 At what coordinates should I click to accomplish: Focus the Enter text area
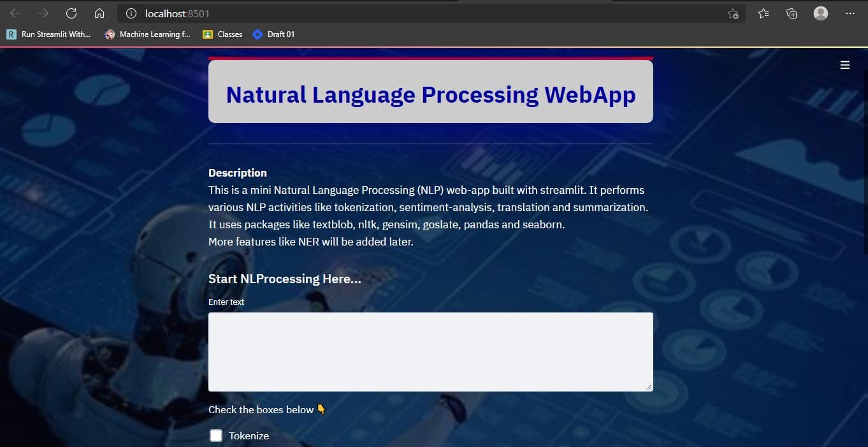tap(430, 351)
